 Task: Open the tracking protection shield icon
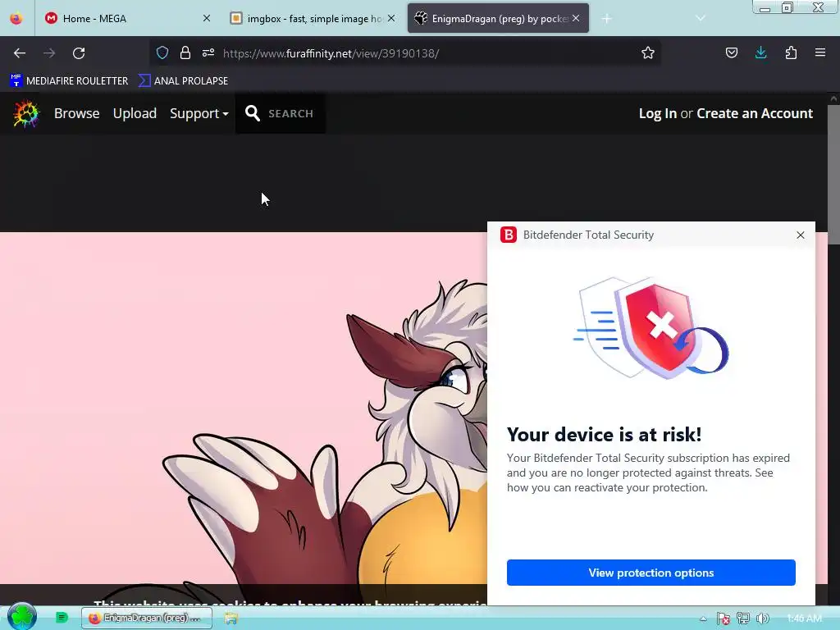(x=162, y=52)
